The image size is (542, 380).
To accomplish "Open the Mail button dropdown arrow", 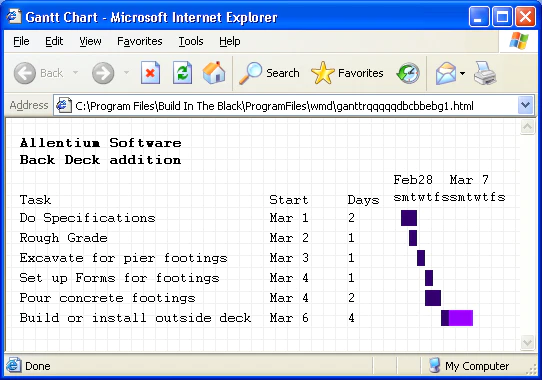I will coord(462,73).
